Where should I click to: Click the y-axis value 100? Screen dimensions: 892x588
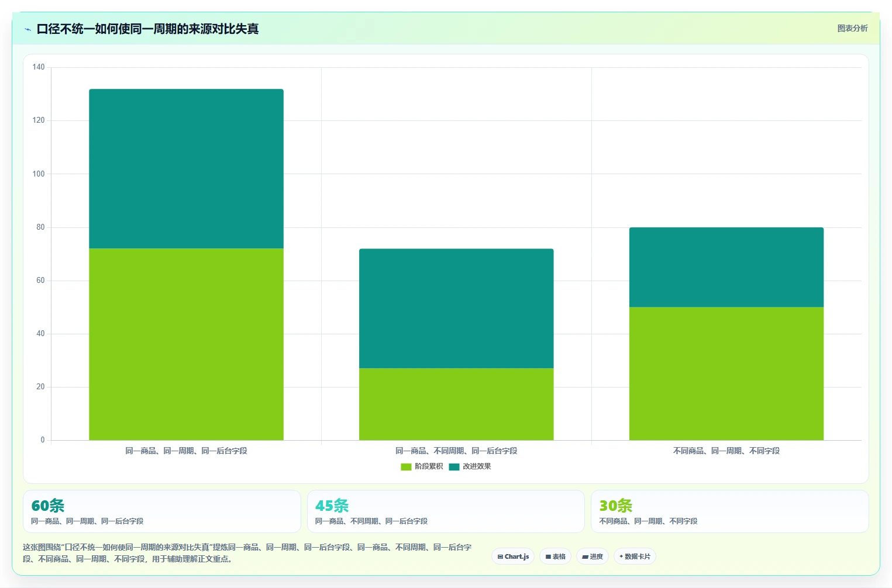(x=39, y=174)
